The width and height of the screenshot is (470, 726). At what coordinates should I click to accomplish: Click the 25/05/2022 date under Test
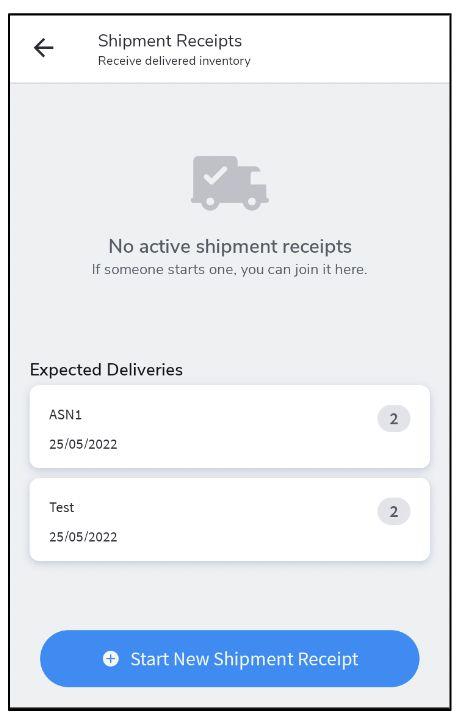(83, 537)
